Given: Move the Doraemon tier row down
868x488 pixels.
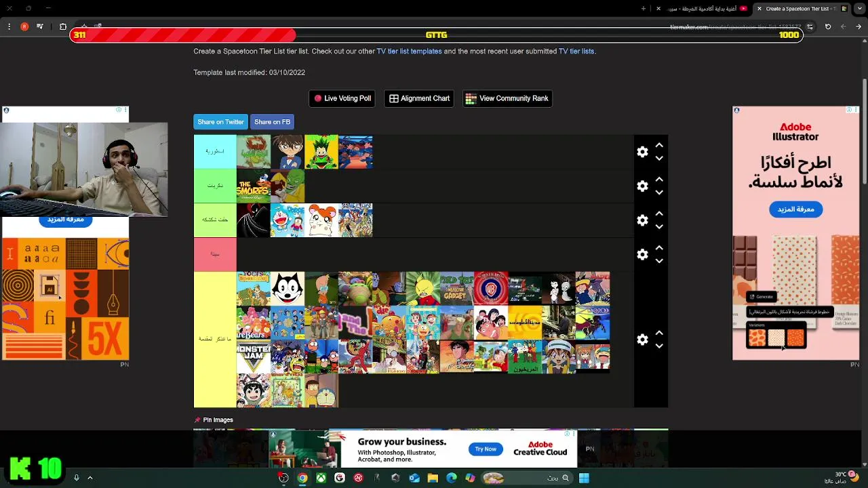Looking at the screenshot, I should [x=659, y=227].
